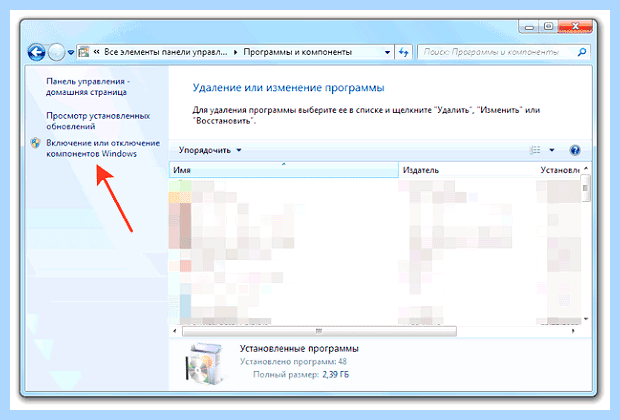Click 'Установленные программы' details text

click(x=299, y=348)
